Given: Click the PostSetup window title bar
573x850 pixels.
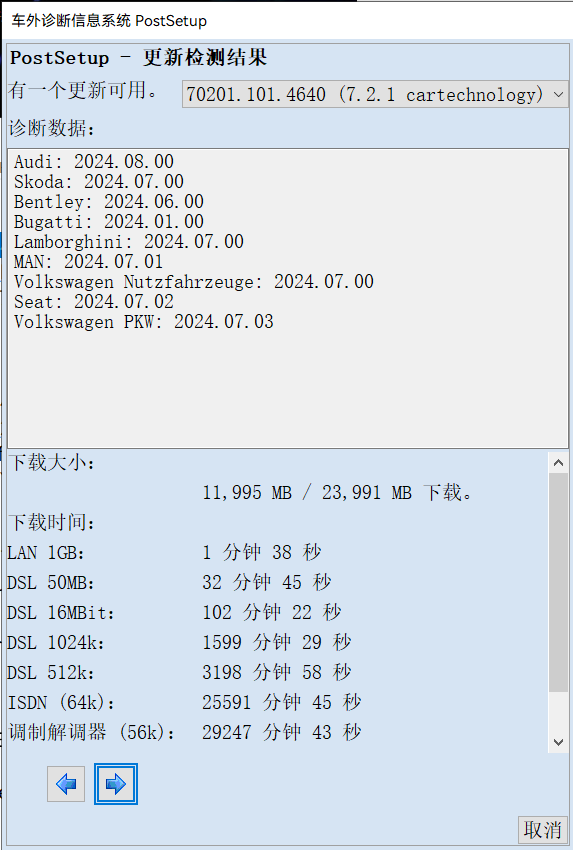Looking at the screenshot, I should [x=286, y=21].
